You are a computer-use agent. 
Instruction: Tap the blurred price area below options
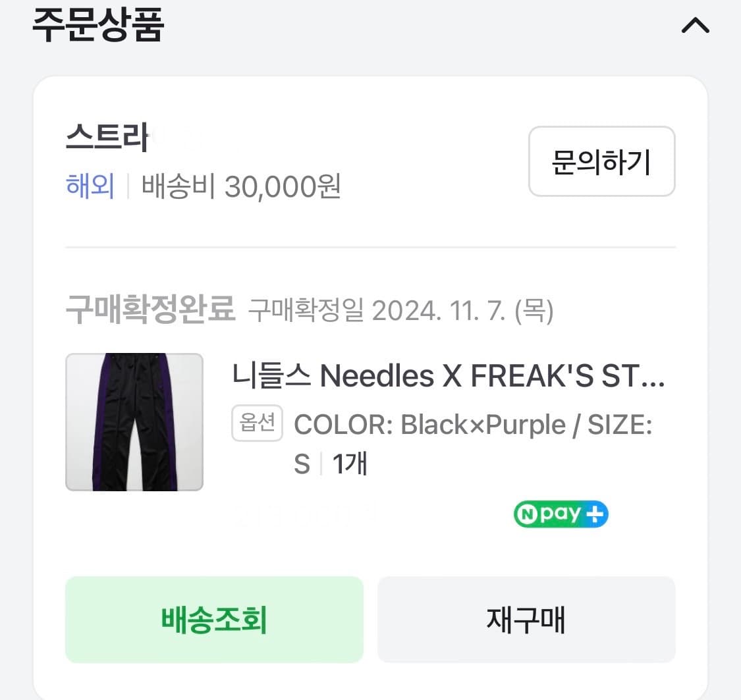[x=303, y=515]
